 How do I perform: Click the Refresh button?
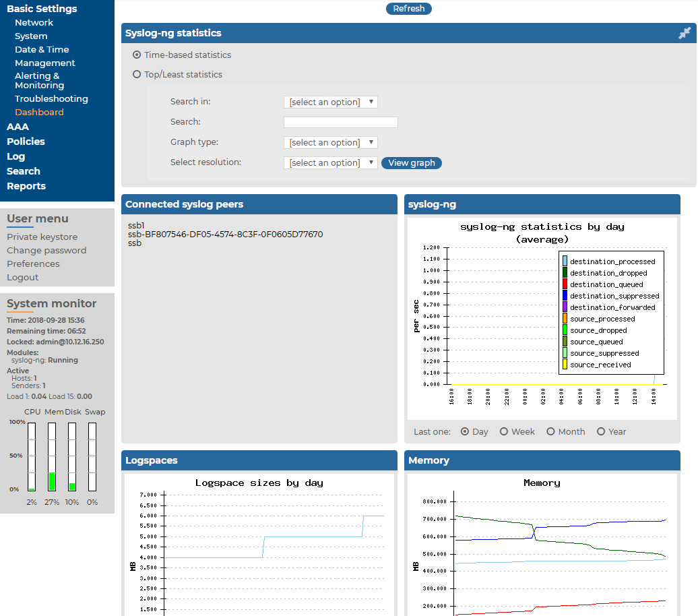click(x=409, y=9)
